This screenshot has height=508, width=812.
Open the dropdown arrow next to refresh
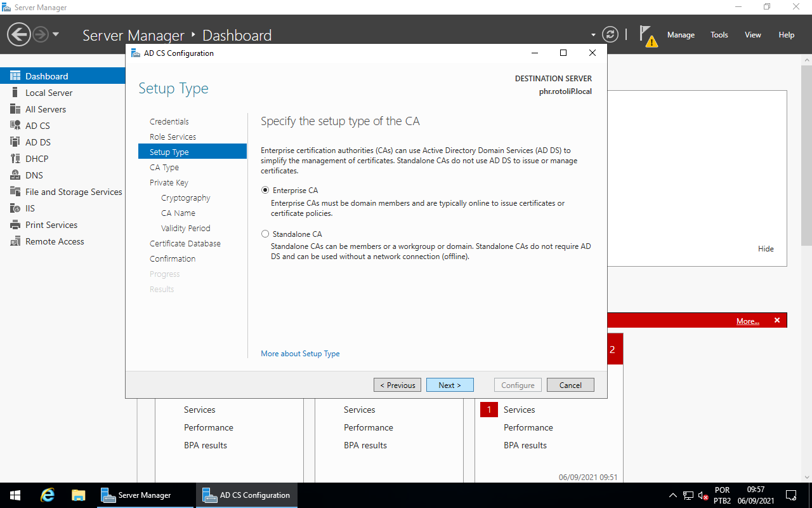(x=593, y=34)
